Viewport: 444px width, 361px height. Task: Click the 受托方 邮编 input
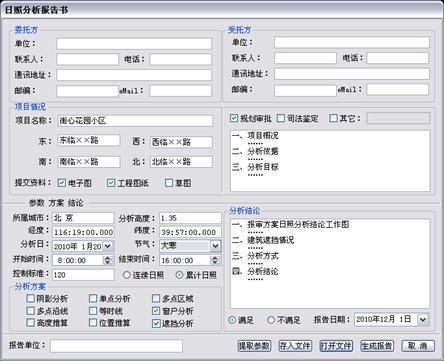click(x=305, y=90)
